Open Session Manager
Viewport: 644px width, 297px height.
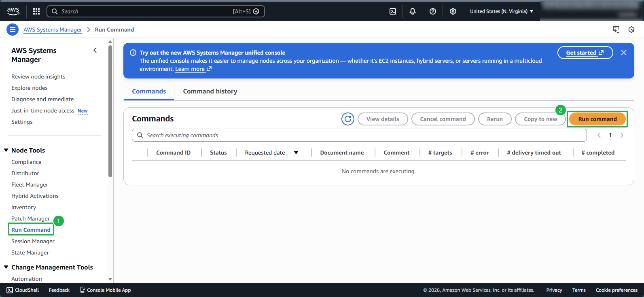click(x=33, y=241)
